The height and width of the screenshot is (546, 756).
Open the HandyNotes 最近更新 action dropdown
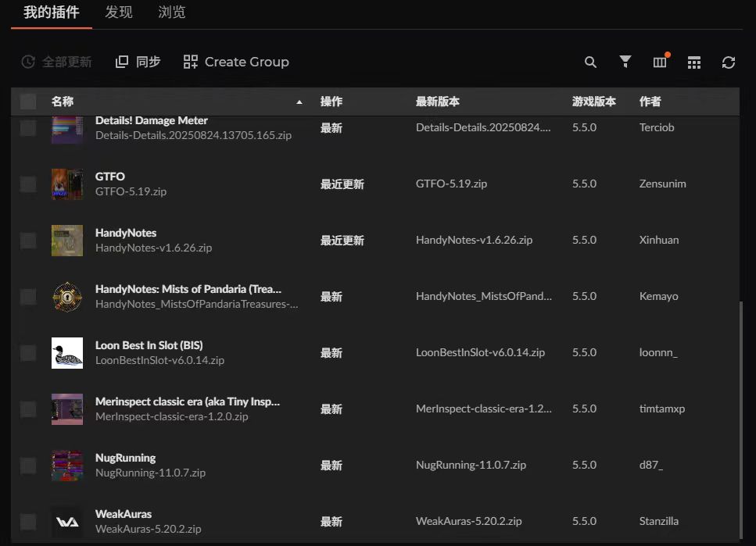click(342, 241)
